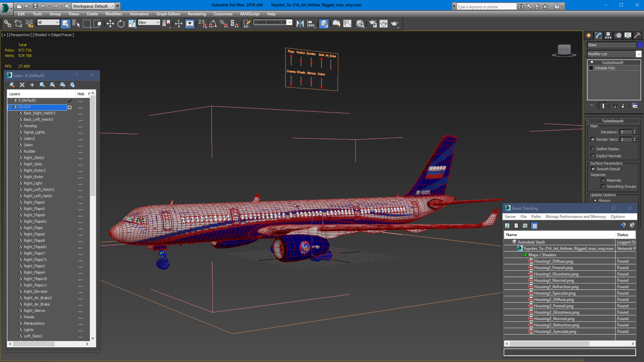Click the Link selection chain icon
The image size is (644, 362).
coord(8,24)
